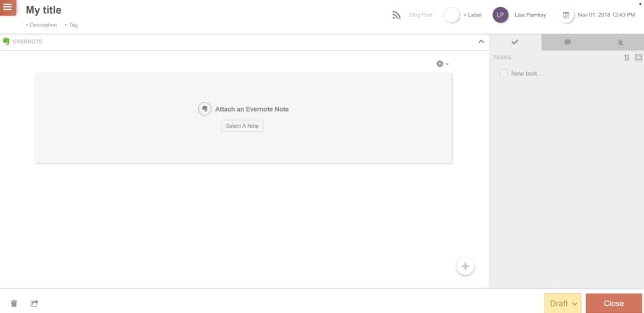Open the Draft status dropdown
Viewport: 644px width, 313px height.
coord(563,303)
